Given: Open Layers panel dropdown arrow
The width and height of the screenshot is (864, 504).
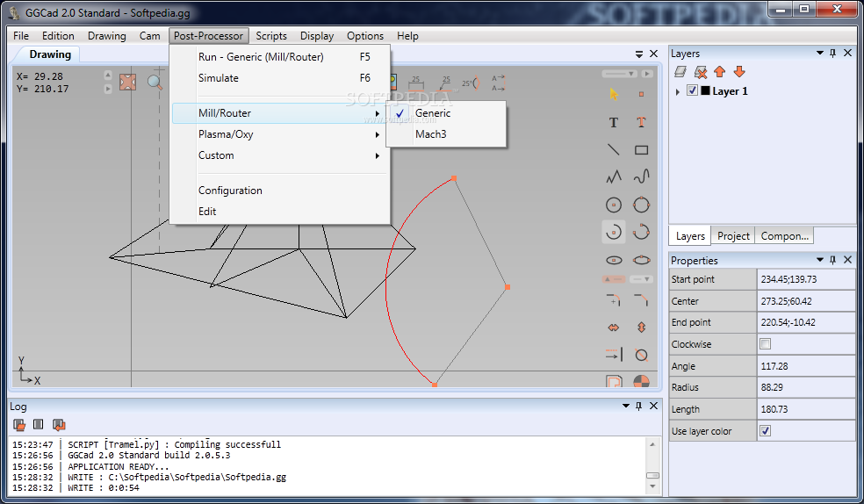Looking at the screenshot, I should (819, 53).
